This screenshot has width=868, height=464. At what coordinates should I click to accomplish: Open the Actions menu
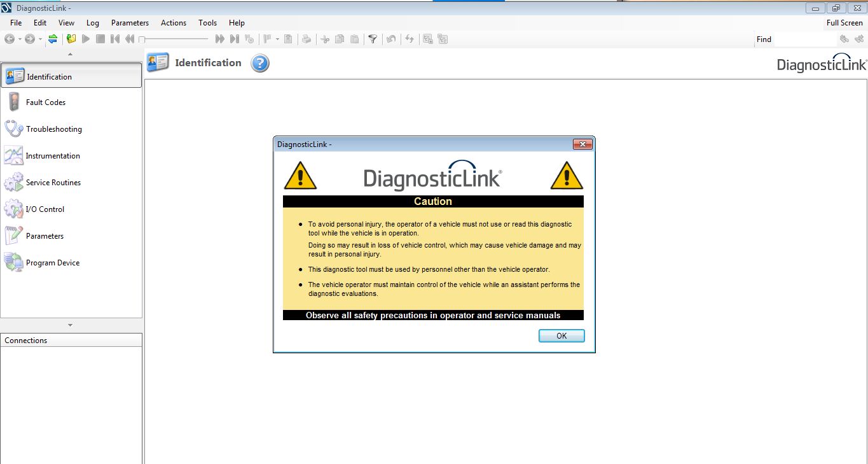174,23
